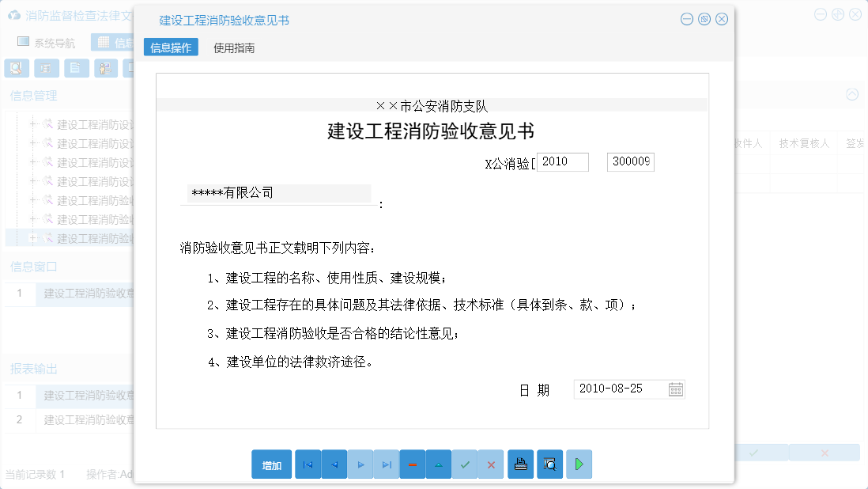The height and width of the screenshot is (489, 868).
Task: Select the document search icon on the left toolbar
Action: (16, 68)
